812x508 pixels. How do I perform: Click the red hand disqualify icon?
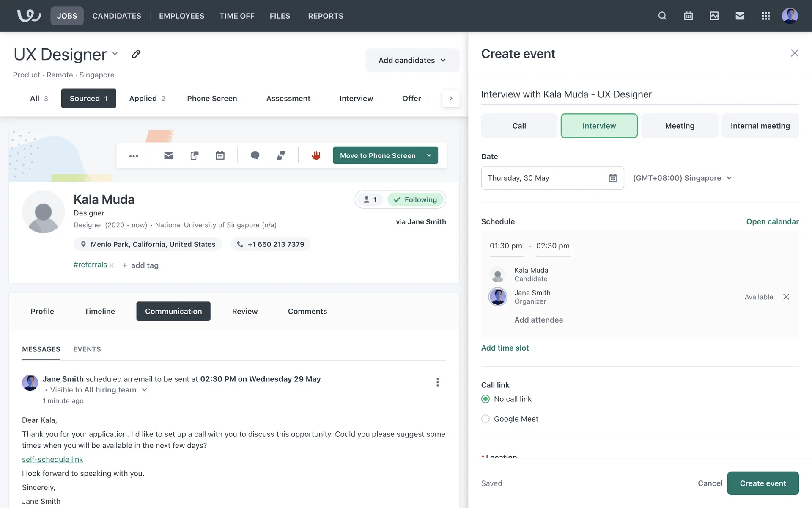316,155
